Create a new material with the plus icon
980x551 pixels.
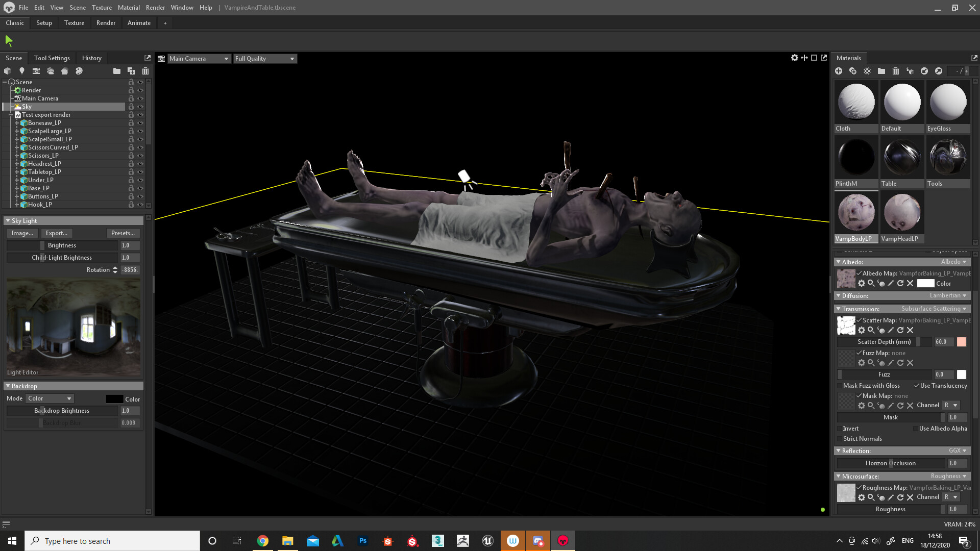pyautogui.click(x=839, y=71)
